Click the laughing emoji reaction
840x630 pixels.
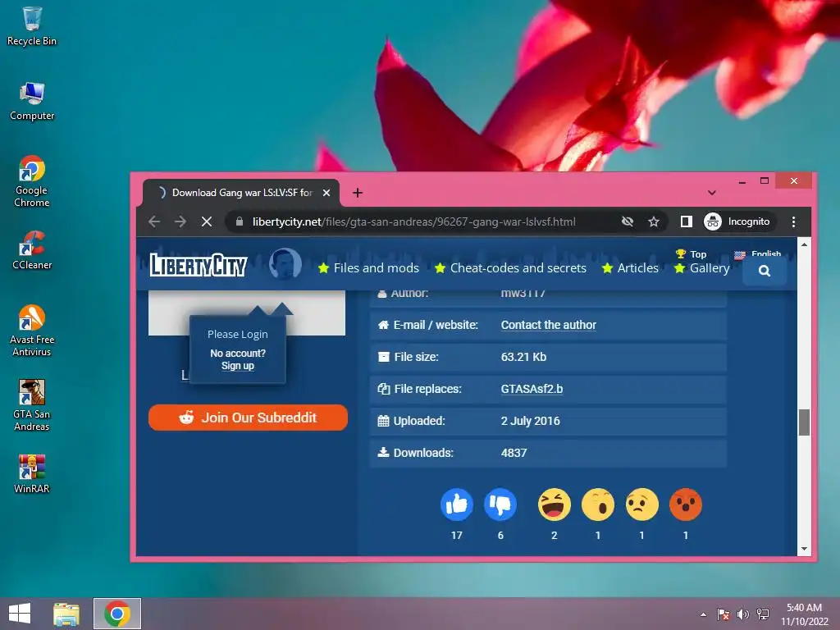pos(554,504)
